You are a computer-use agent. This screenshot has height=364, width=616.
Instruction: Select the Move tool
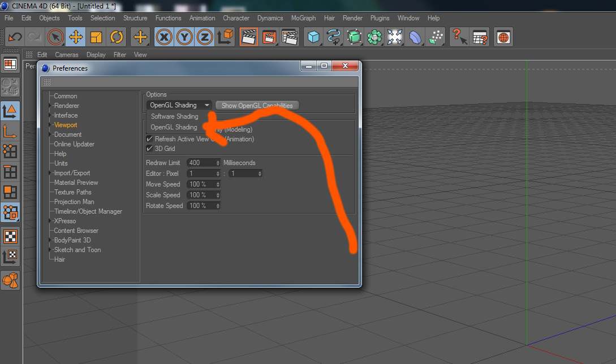point(76,37)
